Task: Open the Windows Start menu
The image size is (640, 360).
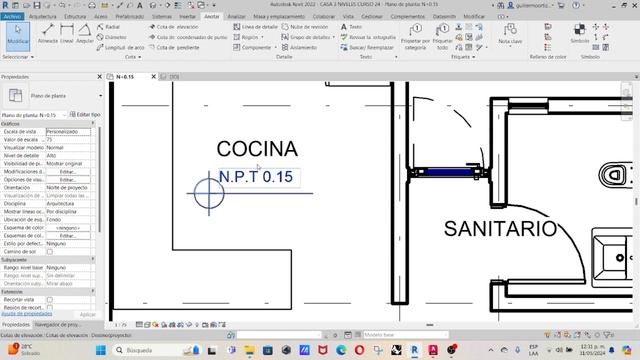Action: click(x=101, y=350)
